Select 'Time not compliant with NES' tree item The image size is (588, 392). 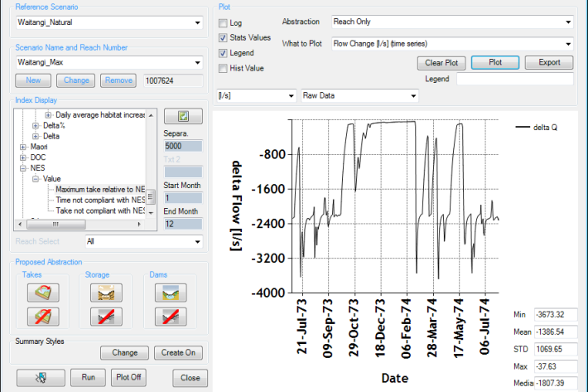(x=99, y=200)
